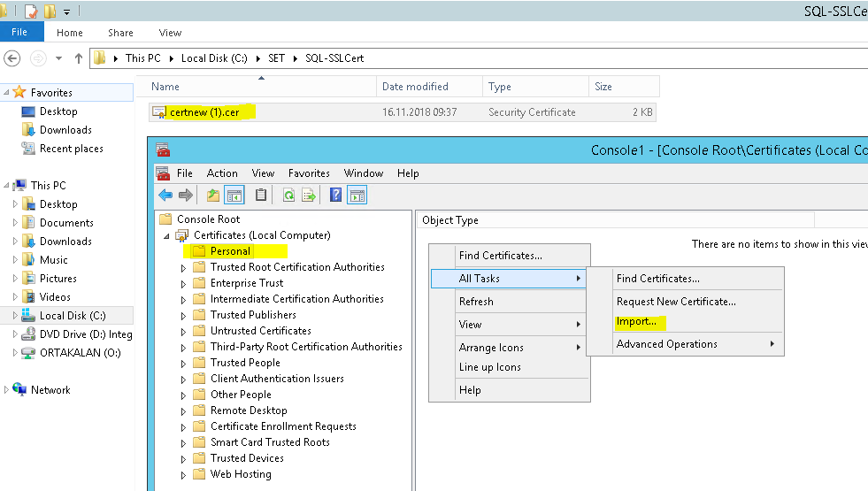Click the Export List toolbar icon
Viewport: 868px width, 491px height.
click(x=309, y=196)
